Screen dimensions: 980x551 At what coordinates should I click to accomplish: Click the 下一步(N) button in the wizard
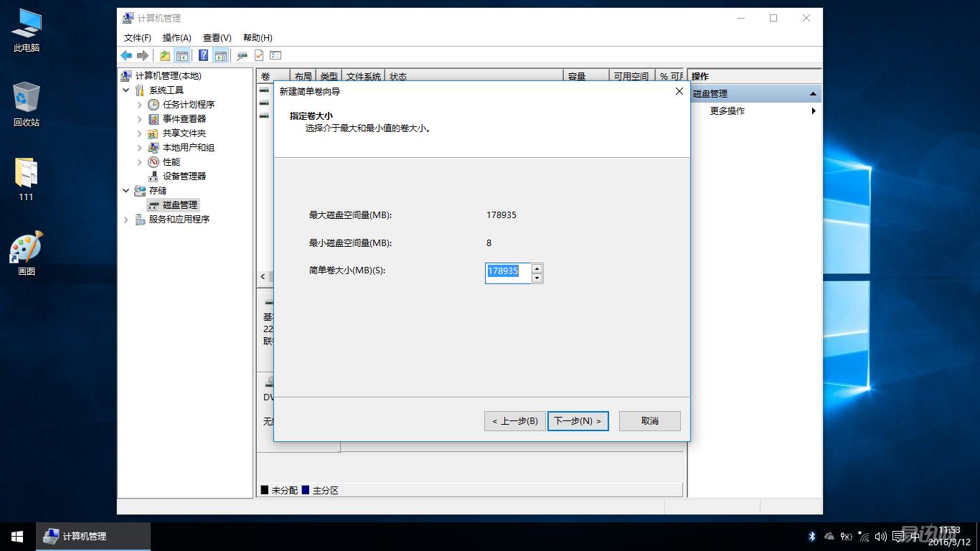point(578,421)
